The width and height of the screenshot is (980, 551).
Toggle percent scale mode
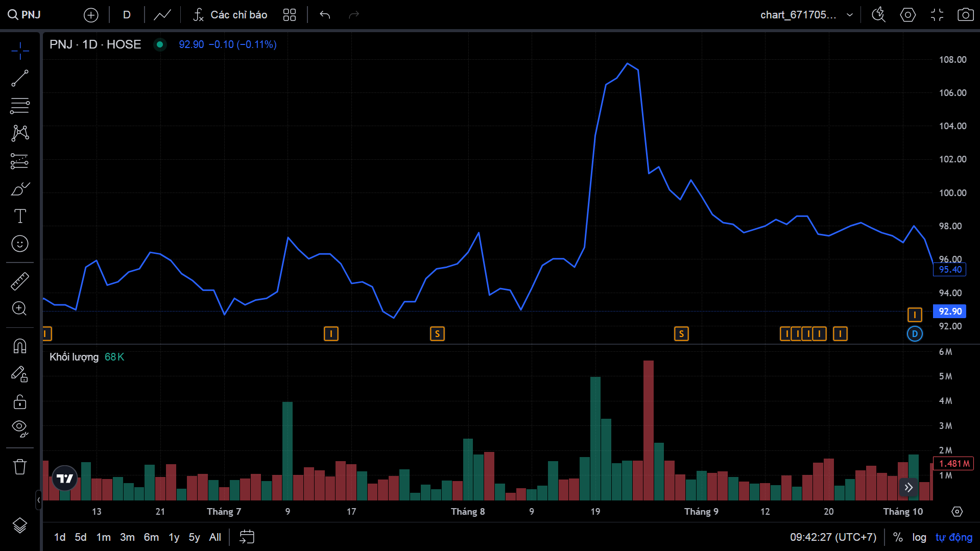point(898,537)
